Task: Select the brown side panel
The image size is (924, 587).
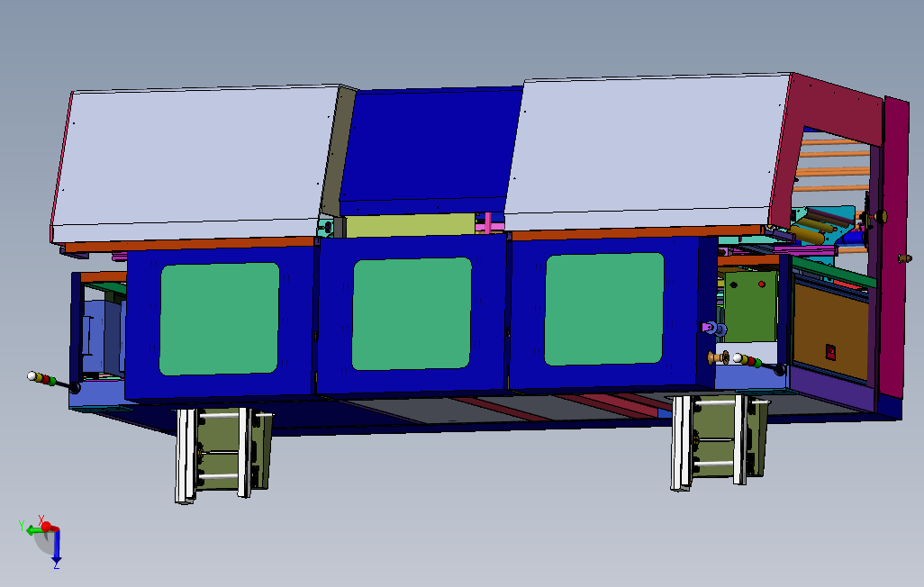Action: [831, 331]
